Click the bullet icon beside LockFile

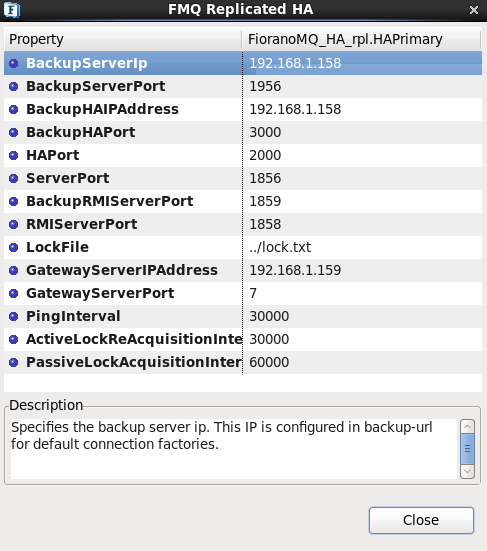[x=14, y=247]
